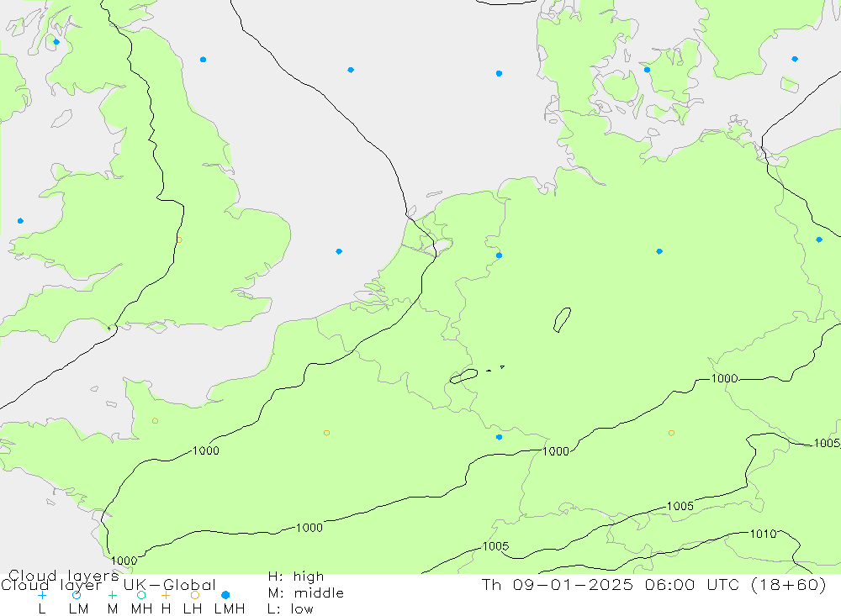Screen dimensions: 841x616
Task: Click the blue plus L legend symbol
Action: click(42, 595)
